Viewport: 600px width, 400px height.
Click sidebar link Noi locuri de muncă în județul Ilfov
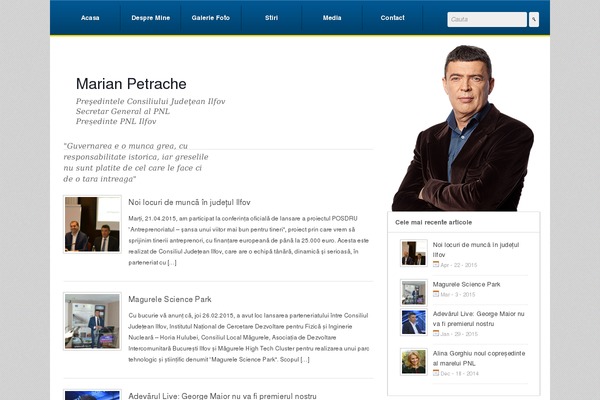pyautogui.click(x=476, y=250)
